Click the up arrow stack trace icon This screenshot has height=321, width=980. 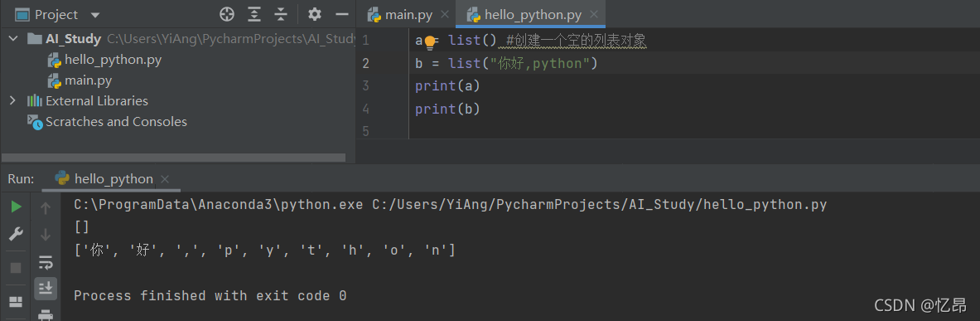click(45, 207)
